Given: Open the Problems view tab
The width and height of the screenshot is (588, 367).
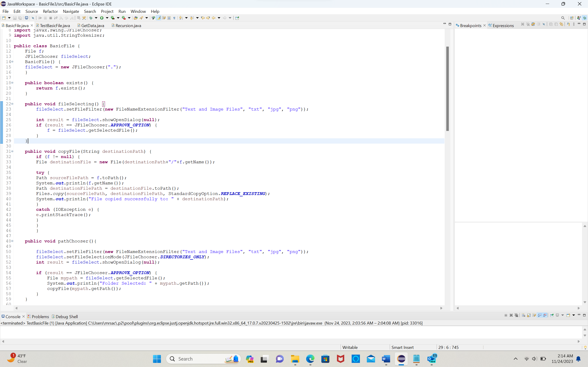Looking at the screenshot, I should coord(40,317).
